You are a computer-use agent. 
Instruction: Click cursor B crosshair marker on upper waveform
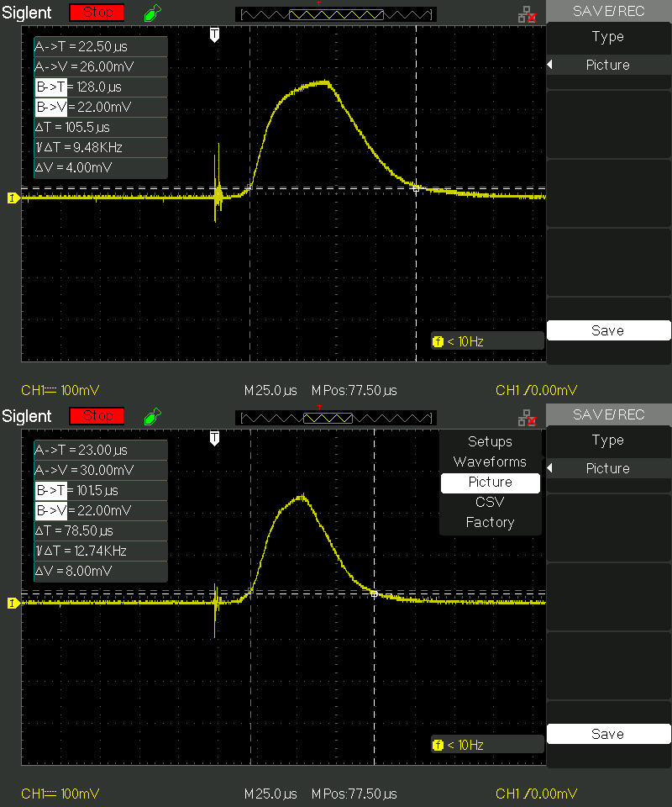pos(417,188)
